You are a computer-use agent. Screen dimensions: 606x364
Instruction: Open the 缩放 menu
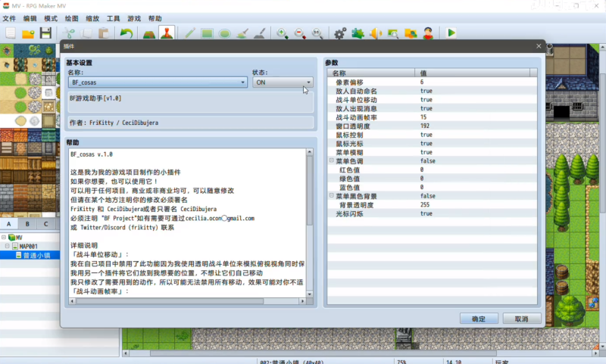[92, 18]
